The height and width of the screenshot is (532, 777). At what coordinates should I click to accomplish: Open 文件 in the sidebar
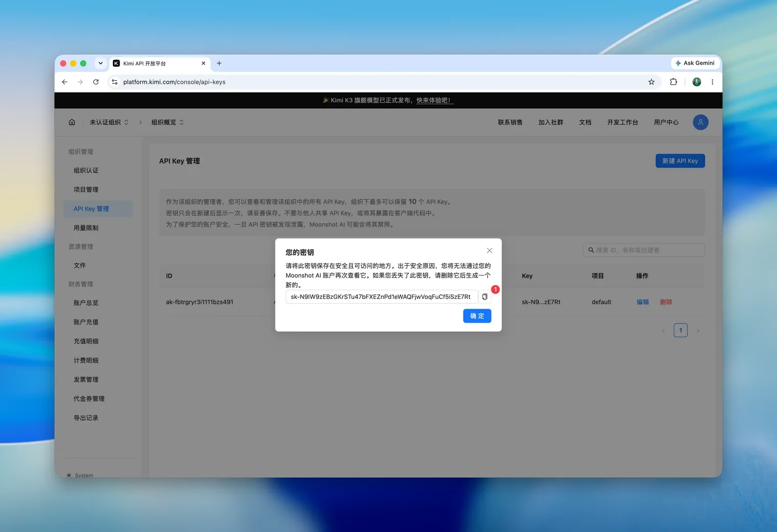click(x=98, y=265)
